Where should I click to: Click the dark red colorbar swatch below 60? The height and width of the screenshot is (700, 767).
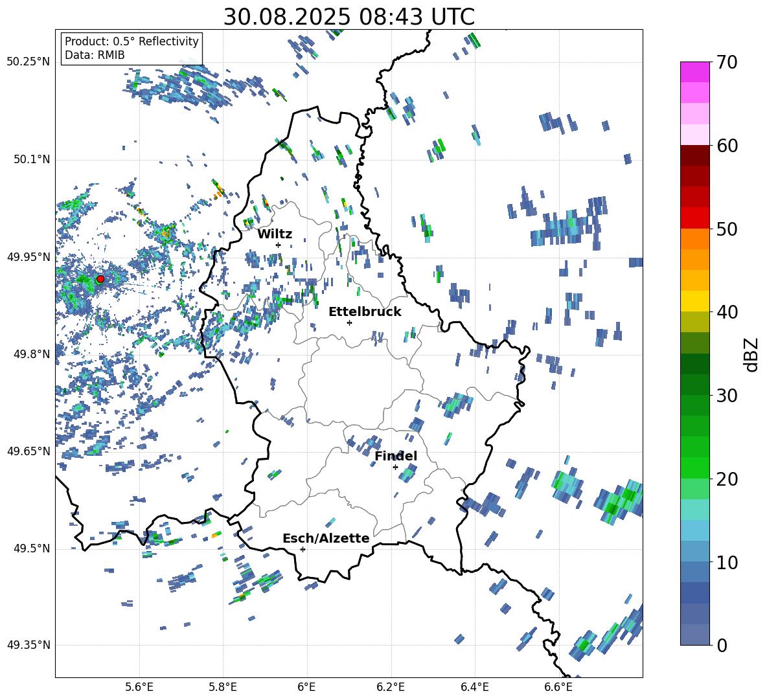pos(694,155)
